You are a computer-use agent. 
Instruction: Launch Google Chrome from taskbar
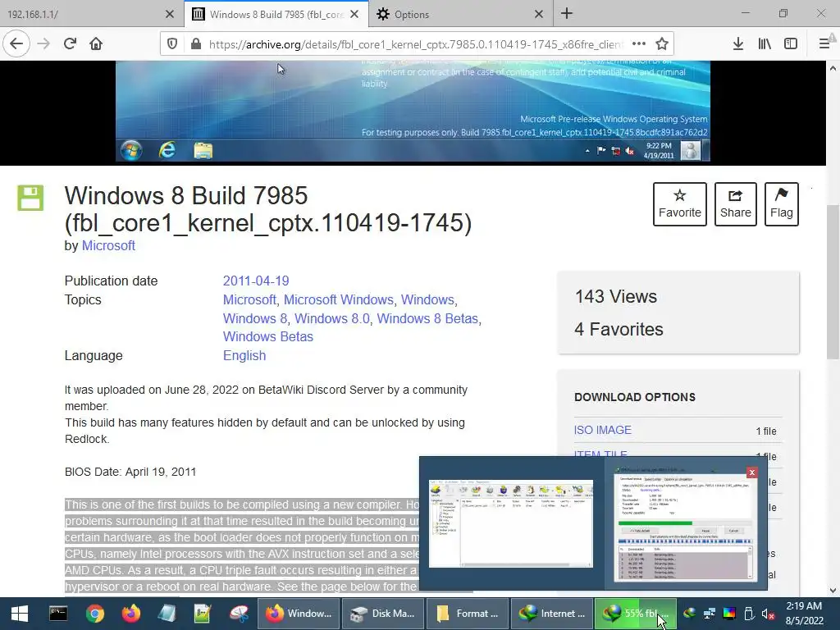click(95, 614)
